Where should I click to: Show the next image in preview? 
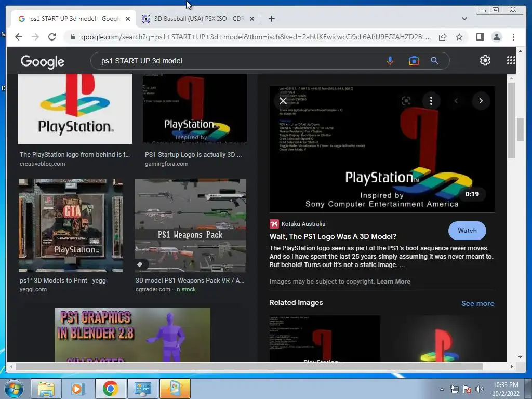click(x=481, y=101)
